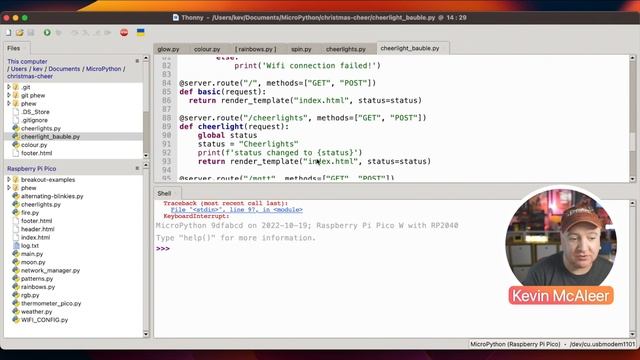Click the Raspberry Pi Pico header link

click(31, 169)
